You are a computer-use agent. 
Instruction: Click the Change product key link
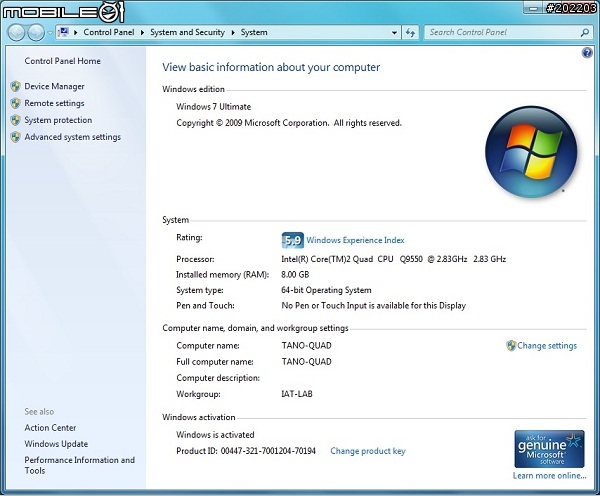point(368,451)
